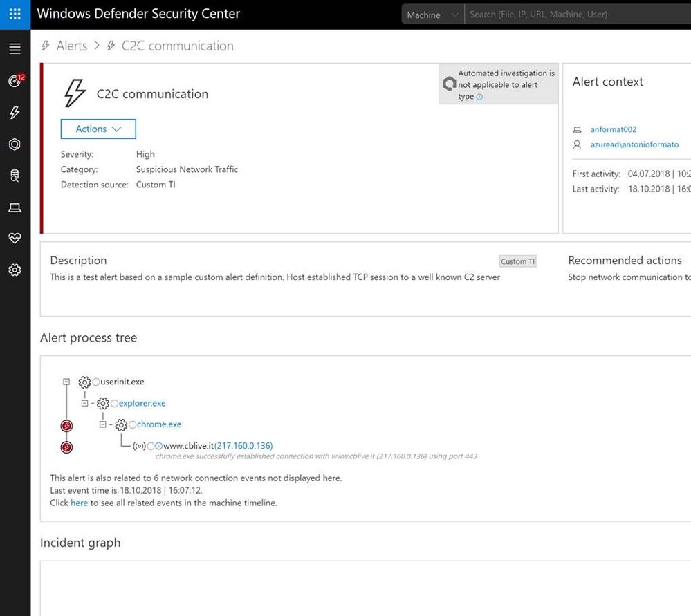Open the service health heart icon

click(15, 239)
